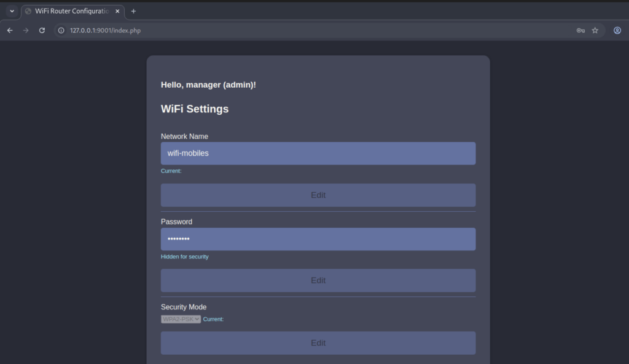The image size is (629, 364).
Task: Open the browser profile icon
Action: pos(617,30)
